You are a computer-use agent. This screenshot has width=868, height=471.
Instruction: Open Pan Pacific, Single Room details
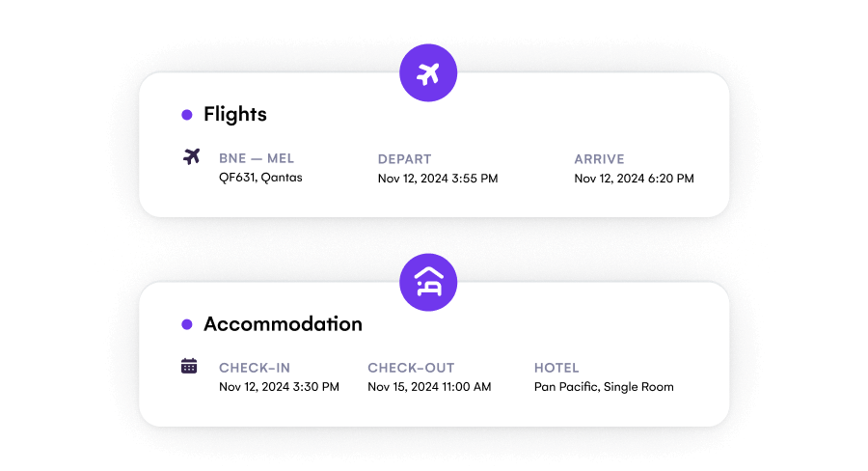click(604, 387)
